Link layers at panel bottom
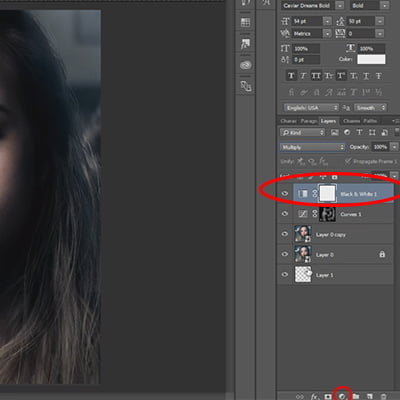 click(300, 397)
